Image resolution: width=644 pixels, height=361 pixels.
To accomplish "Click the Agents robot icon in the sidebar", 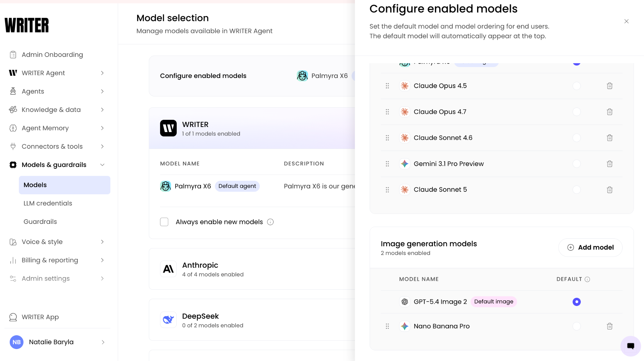I will (13, 91).
